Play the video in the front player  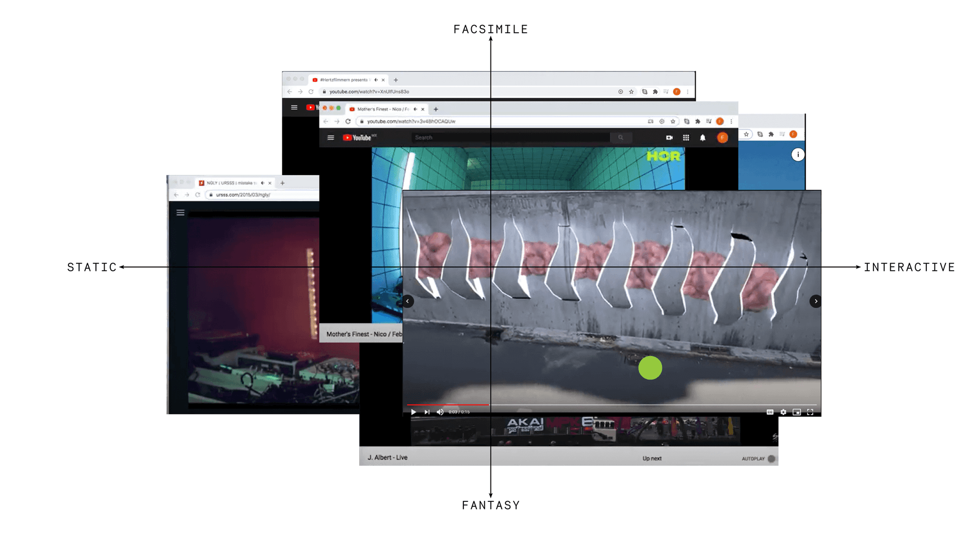click(413, 412)
